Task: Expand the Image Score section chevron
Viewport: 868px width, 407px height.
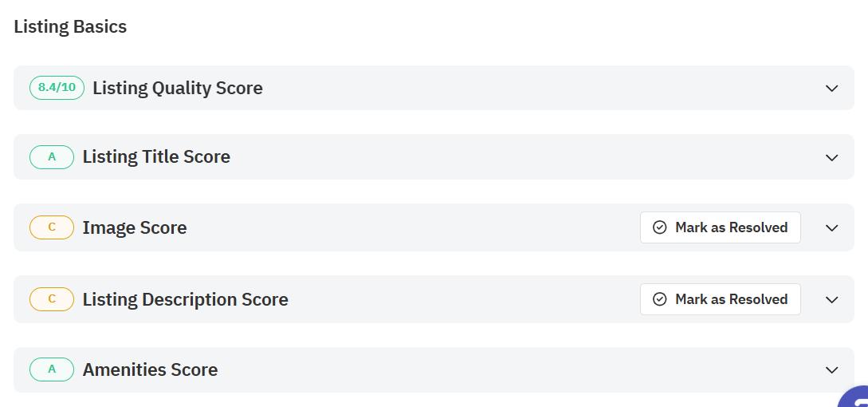Action: pos(832,227)
